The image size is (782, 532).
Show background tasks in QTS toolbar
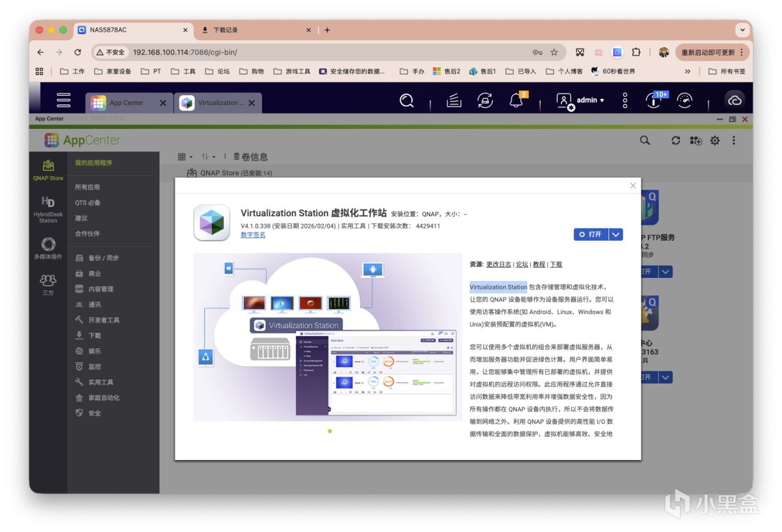[x=453, y=101]
